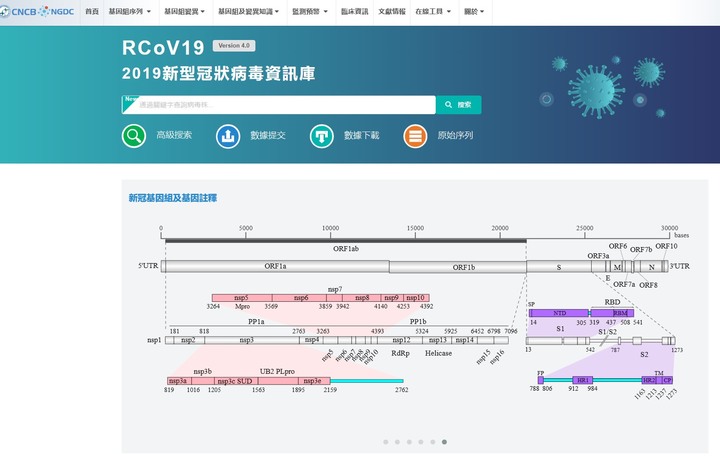Expand the 在線工具 dropdown menu

pos(433,11)
